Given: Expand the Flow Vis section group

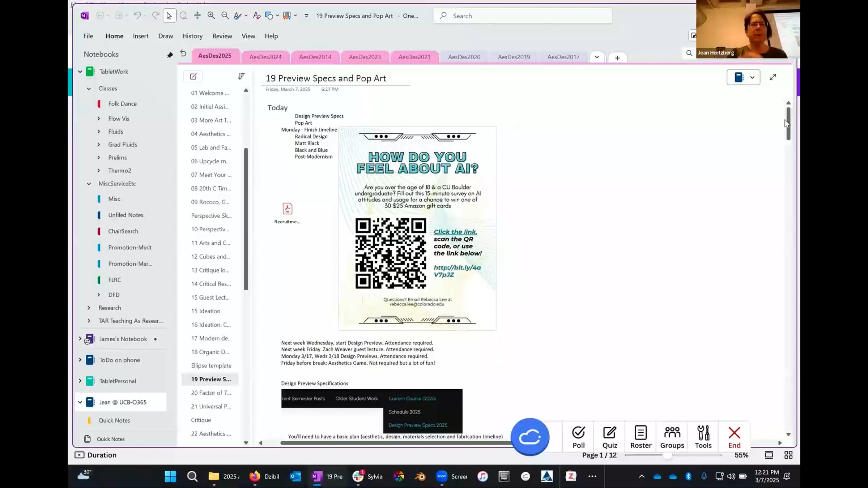Looking at the screenshot, I should tap(98, 119).
